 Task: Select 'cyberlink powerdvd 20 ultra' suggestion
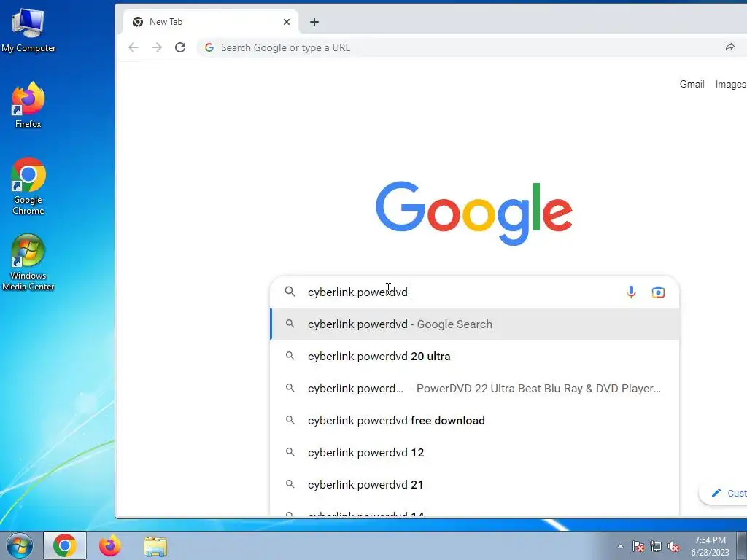point(474,356)
